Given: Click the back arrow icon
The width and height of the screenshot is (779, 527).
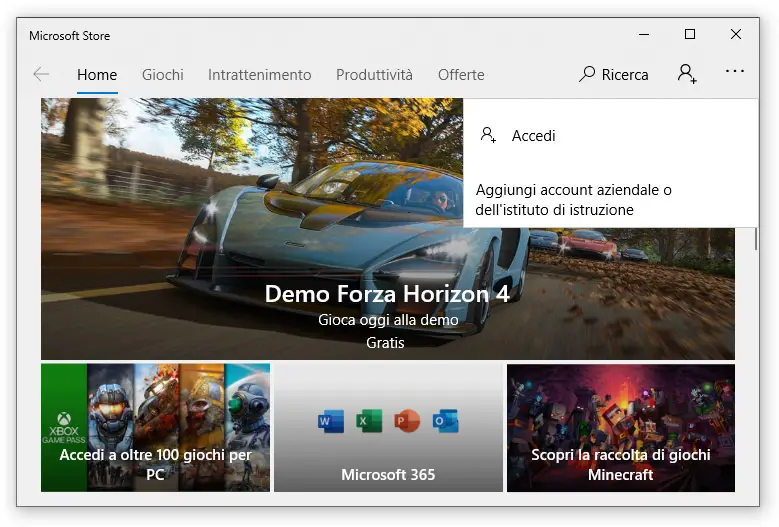Looking at the screenshot, I should [x=41, y=74].
